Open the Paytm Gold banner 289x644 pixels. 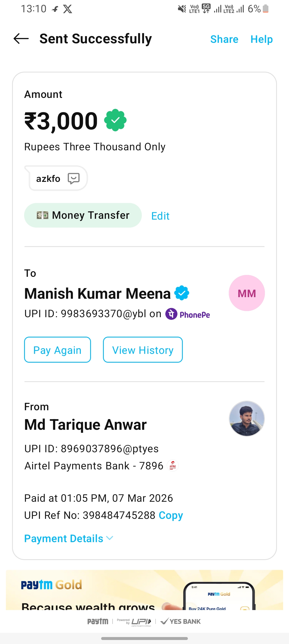click(144, 590)
